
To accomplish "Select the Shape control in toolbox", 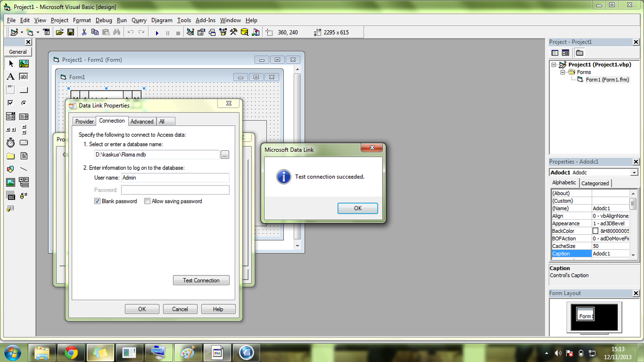I will pos(11,169).
